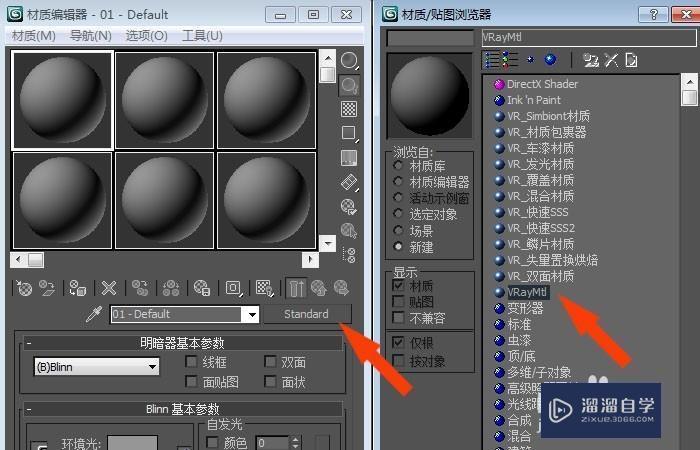Image resolution: width=700 pixels, height=450 pixels.
Task: Select VRayMtl in the material list
Action: pos(526,292)
